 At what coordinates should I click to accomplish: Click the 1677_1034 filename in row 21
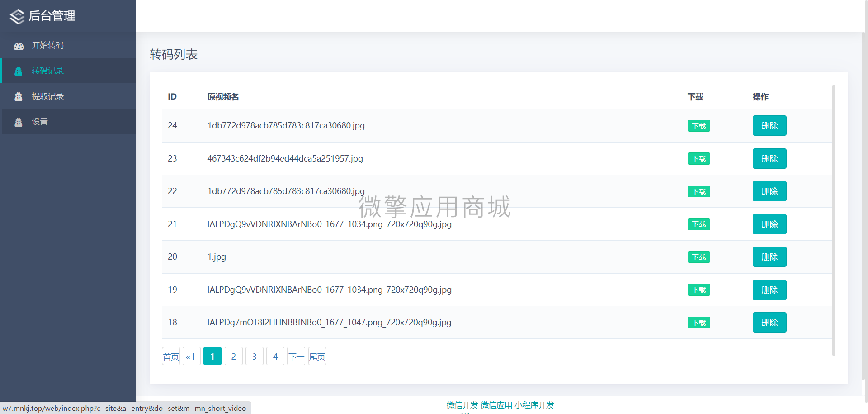coord(329,224)
